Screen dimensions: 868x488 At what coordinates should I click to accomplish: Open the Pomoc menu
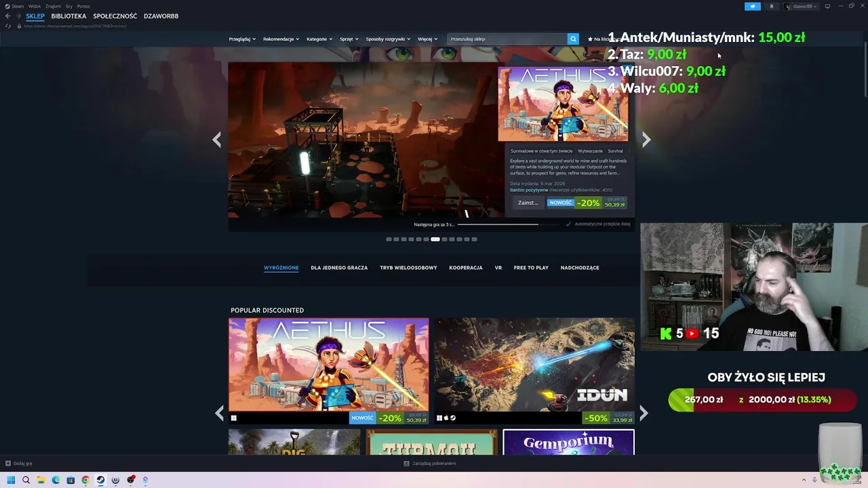tap(83, 6)
